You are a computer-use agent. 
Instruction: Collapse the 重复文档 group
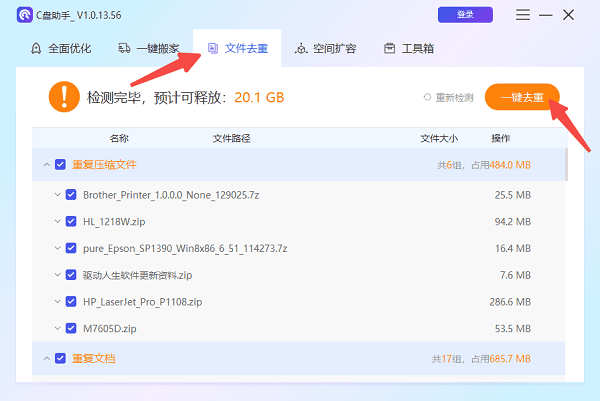tap(46, 357)
